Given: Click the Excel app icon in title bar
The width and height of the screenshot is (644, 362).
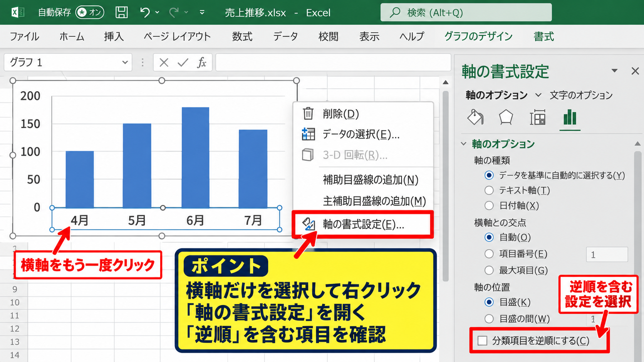Looking at the screenshot, I should pos(18,12).
